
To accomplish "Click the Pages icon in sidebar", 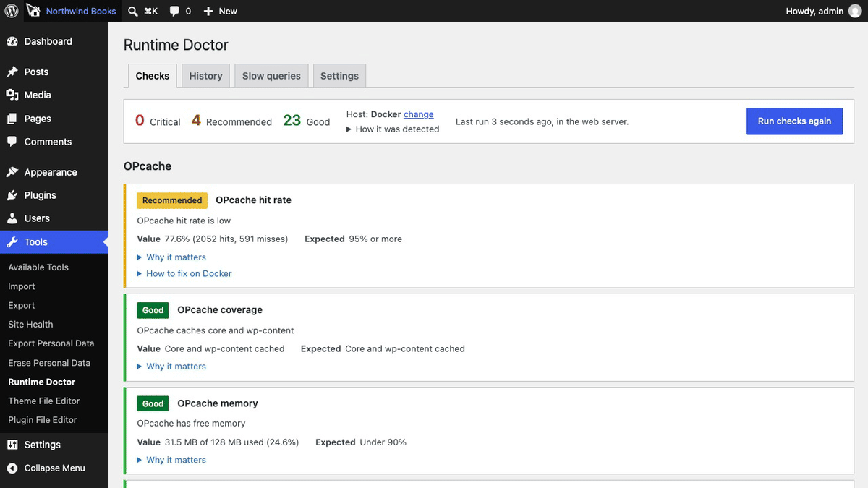I will click(x=12, y=119).
